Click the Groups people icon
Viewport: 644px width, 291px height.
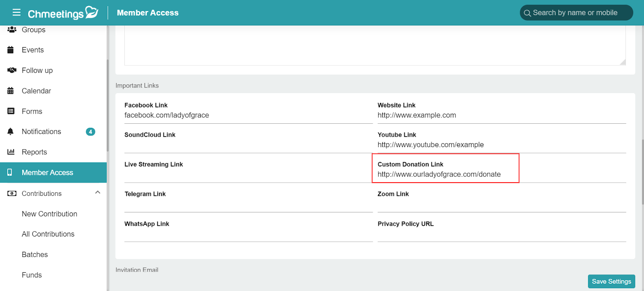[12, 30]
